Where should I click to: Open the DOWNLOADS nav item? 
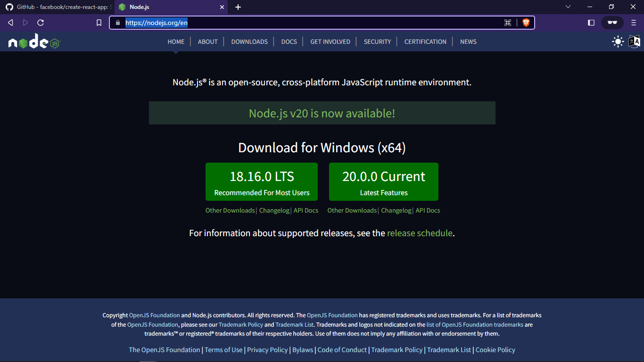pyautogui.click(x=249, y=41)
